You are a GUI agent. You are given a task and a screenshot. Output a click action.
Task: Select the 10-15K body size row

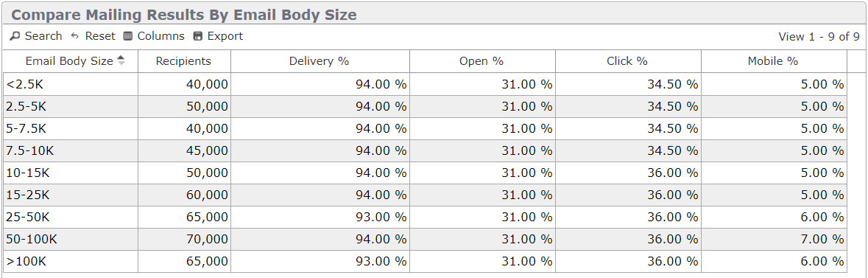pos(425,173)
